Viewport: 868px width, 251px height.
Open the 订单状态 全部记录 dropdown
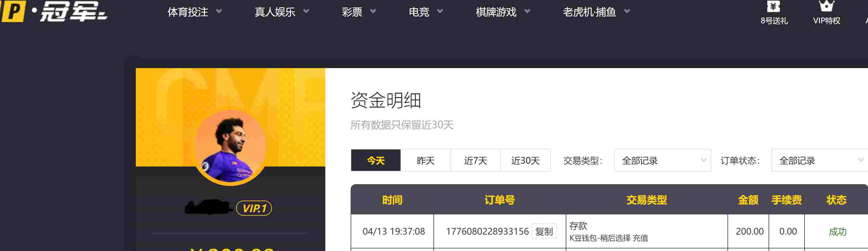coord(820,161)
